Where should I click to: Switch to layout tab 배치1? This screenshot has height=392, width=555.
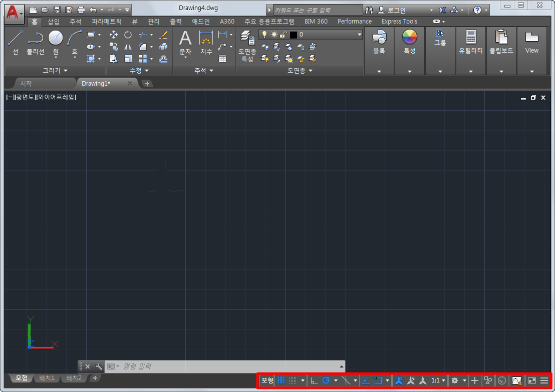click(x=47, y=378)
